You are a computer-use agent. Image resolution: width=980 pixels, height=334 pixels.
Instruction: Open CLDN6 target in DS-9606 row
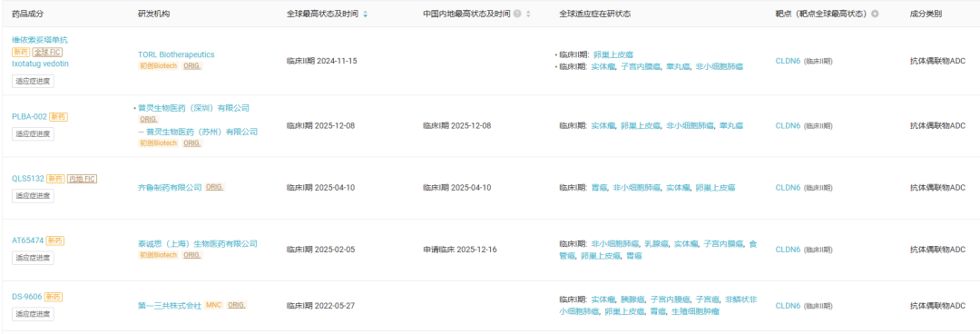pos(788,305)
